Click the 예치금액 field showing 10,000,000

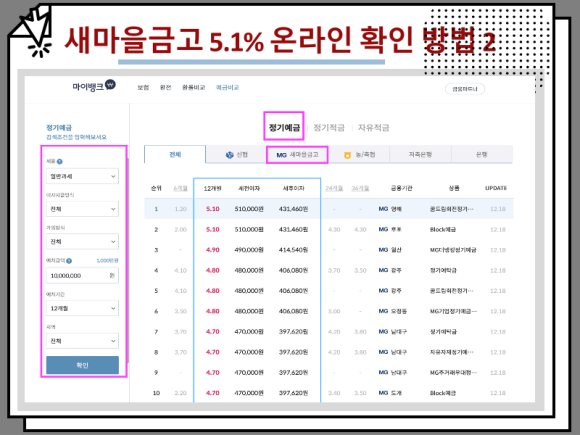(x=82, y=276)
